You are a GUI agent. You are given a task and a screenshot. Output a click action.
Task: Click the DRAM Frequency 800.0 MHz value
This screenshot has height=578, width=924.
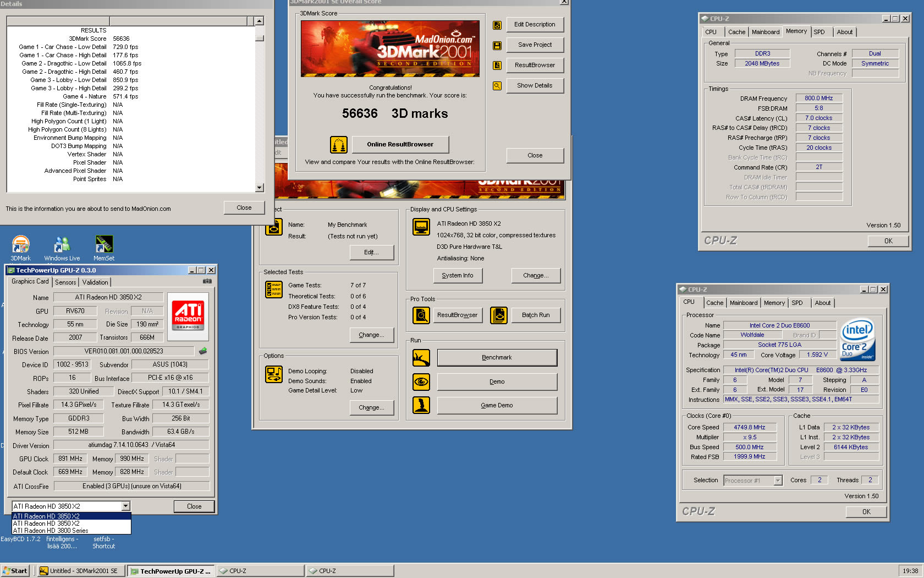pos(818,99)
